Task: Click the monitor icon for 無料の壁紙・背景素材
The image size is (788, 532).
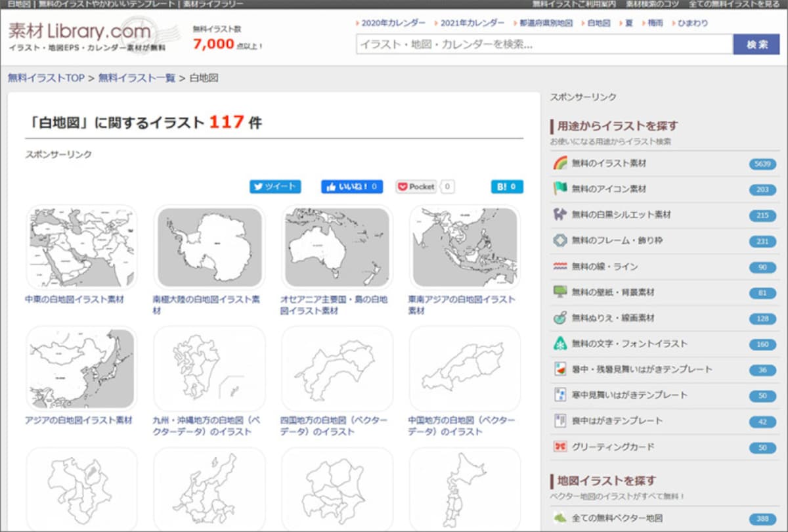Action: click(x=560, y=292)
